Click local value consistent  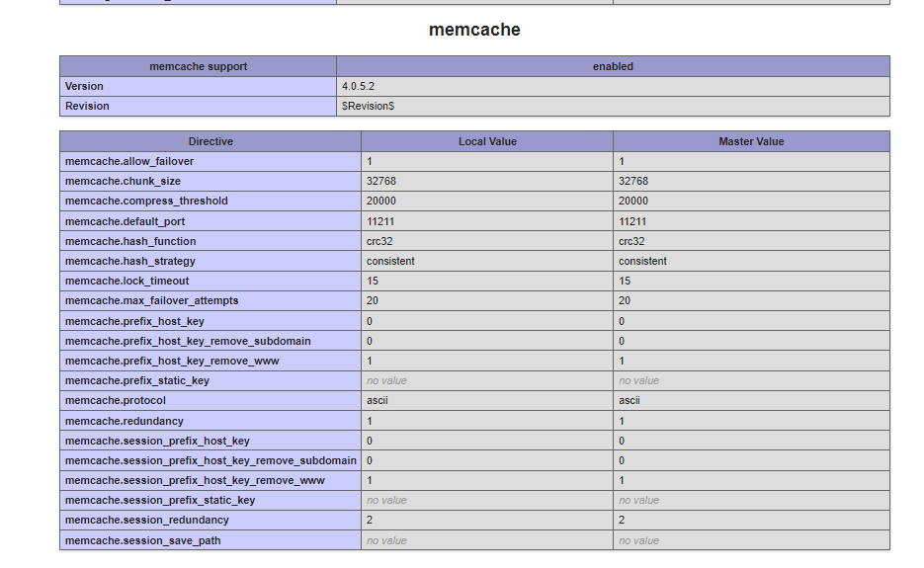(390, 261)
